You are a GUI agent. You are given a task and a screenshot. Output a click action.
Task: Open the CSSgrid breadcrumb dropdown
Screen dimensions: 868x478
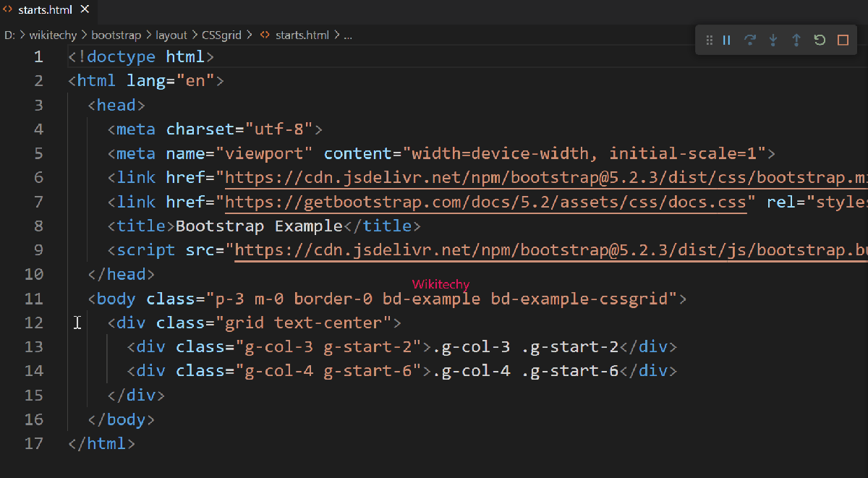click(221, 34)
